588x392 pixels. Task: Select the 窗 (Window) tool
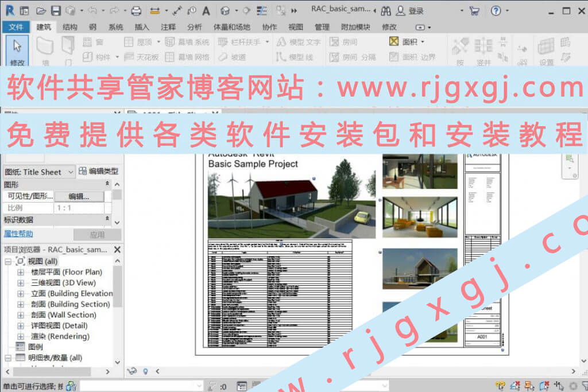(92, 42)
